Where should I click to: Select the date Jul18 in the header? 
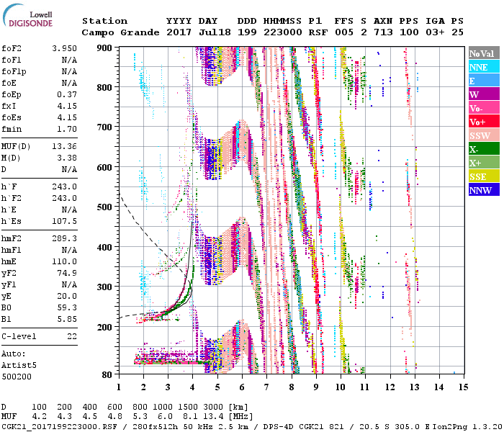tap(213, 32)
